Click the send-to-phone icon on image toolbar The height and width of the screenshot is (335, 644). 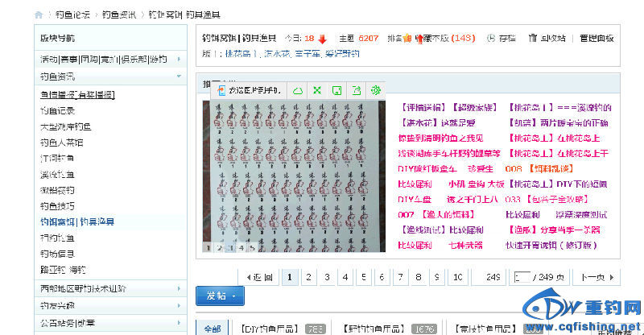pyautogui.click(x=221, y=90)
